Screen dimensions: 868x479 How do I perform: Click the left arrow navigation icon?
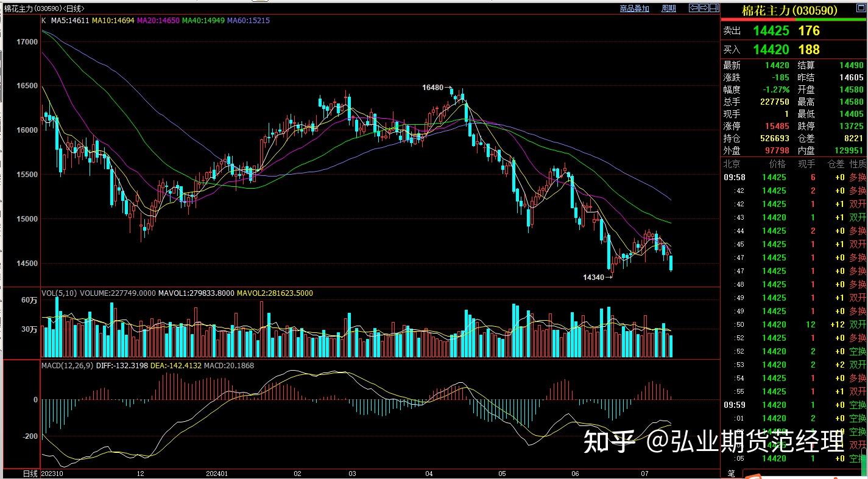point(693,8)
